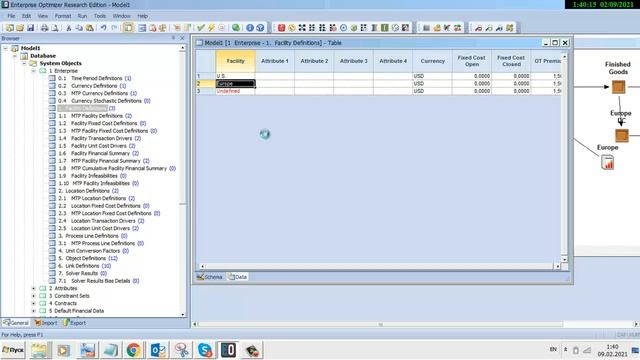
Task: Open Skype from the taskbar
Action: pos(205,350)
